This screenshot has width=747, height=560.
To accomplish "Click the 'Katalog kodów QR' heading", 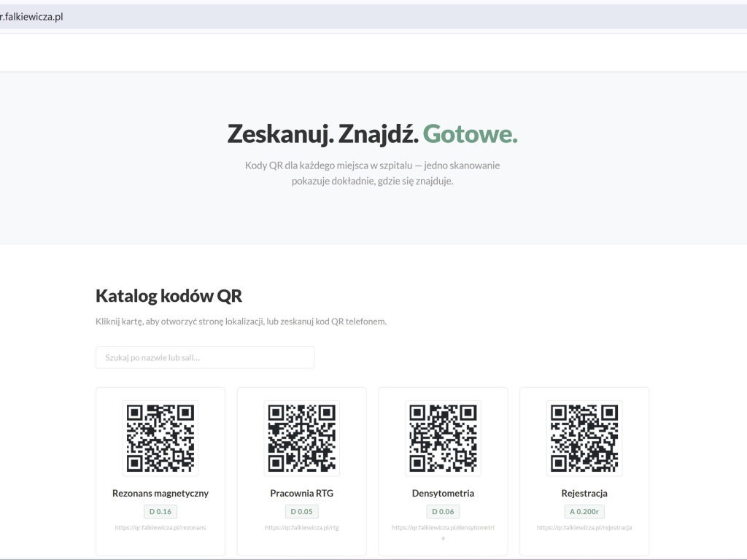I will (169, 296).
